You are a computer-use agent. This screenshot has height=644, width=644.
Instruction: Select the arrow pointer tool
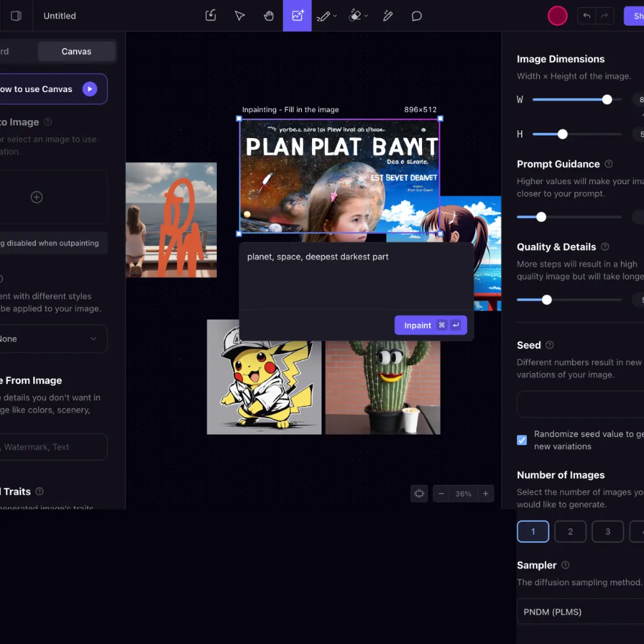(240, 16)
